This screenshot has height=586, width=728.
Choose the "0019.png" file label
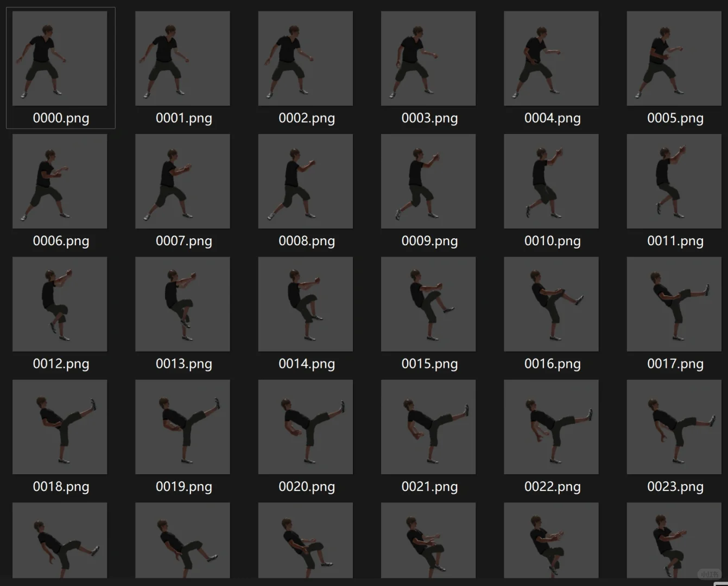point(184,487)
